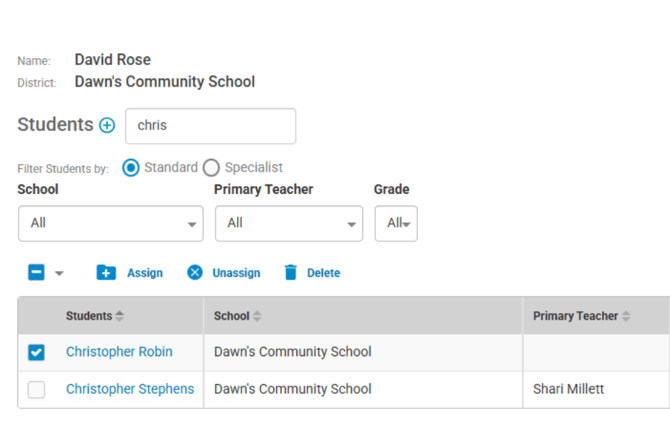
Task: Open Christopher Robin's student link
Action: [119, 352]
